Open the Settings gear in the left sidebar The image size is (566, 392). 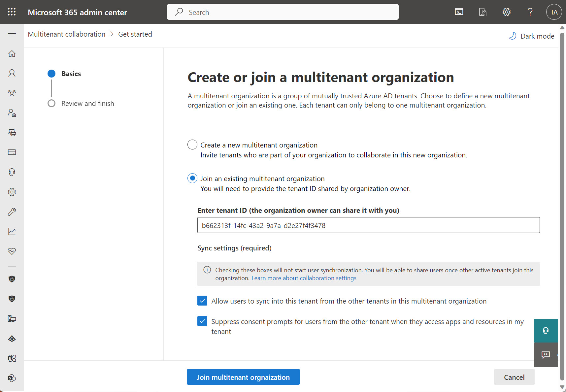click(12, 192)
